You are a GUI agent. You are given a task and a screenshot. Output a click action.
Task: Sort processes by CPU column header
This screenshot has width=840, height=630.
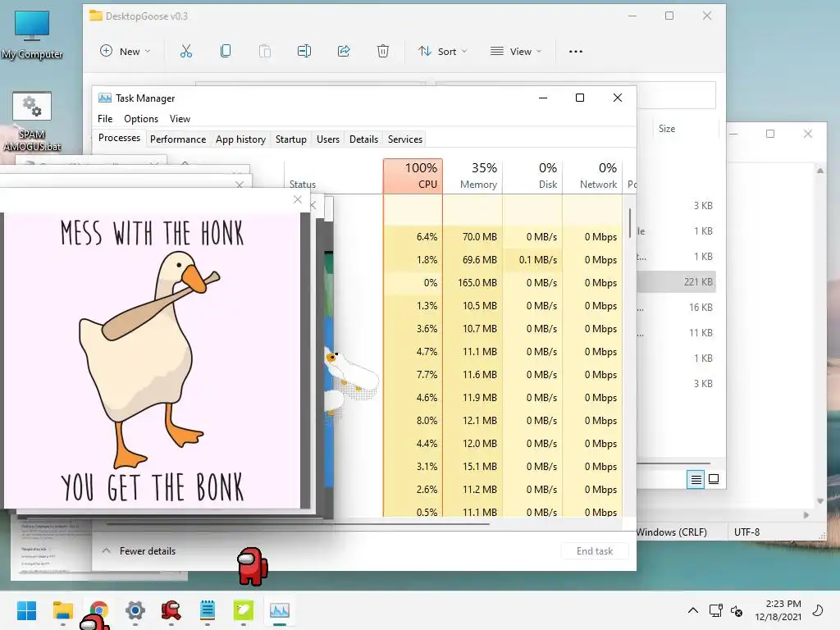[413, 176]
